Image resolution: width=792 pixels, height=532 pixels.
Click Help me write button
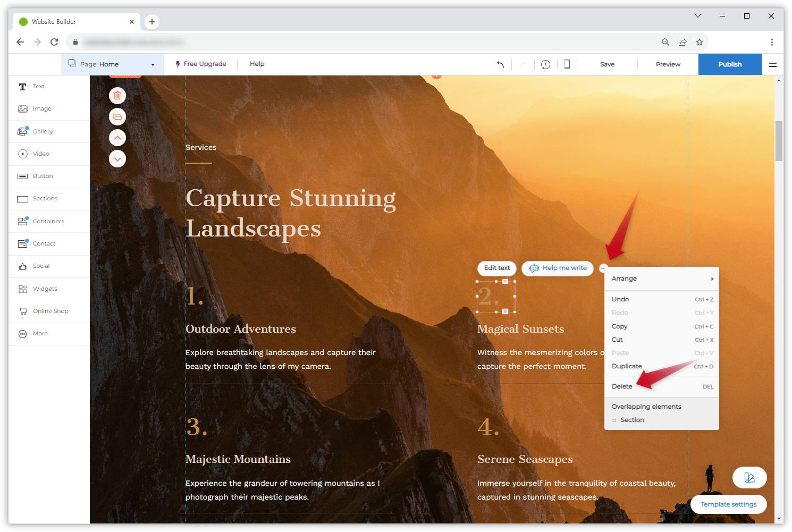(558, 268)
